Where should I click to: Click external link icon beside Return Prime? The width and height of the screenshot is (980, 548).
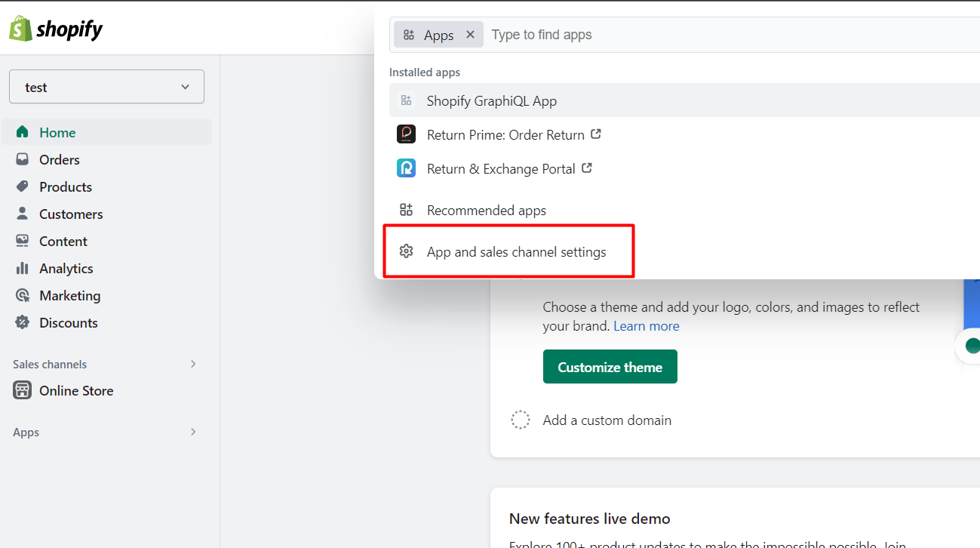[596, 134]
